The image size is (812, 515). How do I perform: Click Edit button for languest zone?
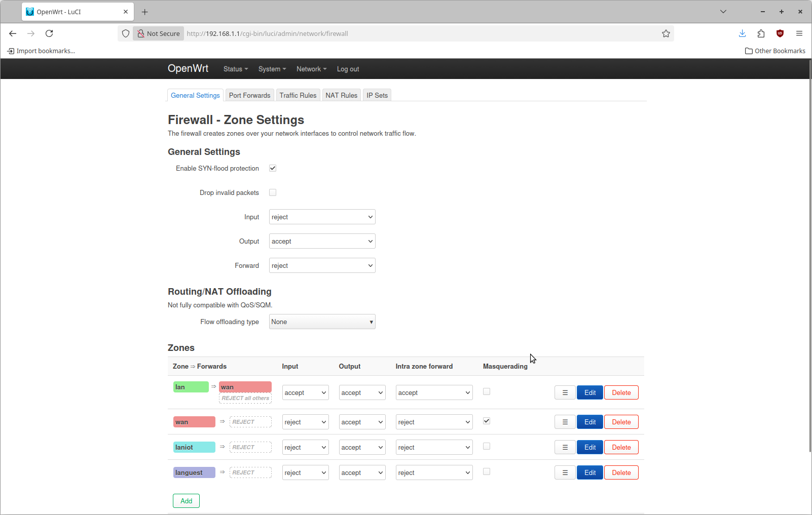[x=589, y=472]
